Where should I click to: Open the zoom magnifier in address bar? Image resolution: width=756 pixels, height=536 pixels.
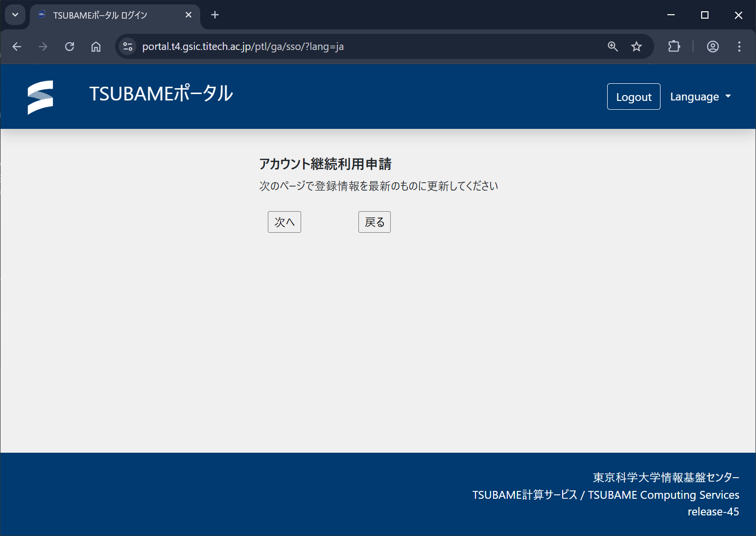(x=613, y=47)
